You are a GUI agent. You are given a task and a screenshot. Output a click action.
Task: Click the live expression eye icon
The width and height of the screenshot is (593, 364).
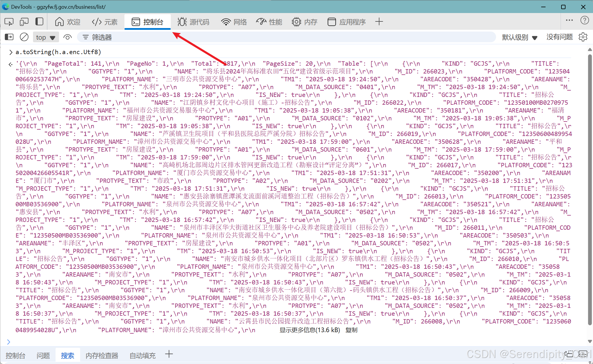(67, 37)
